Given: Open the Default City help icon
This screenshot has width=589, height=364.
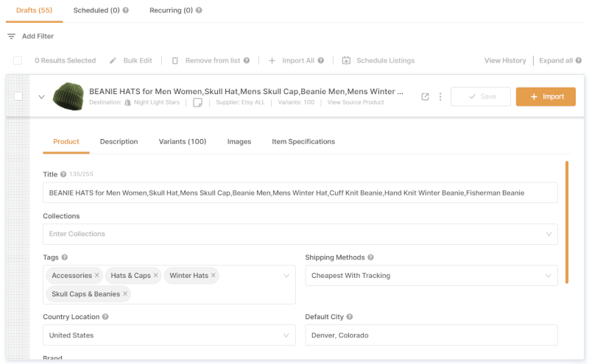Looking at the screenshot, I should 350,317.
